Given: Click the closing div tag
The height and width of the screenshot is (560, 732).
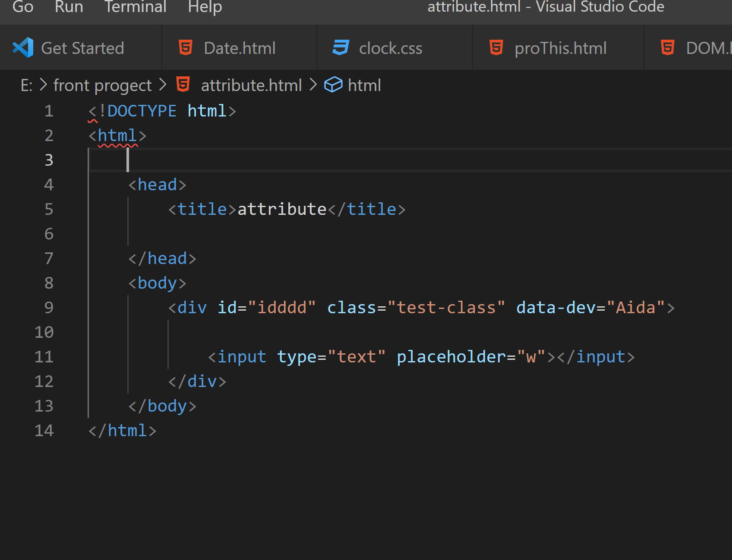Looking at the screenshot, I should pos(197,382).
